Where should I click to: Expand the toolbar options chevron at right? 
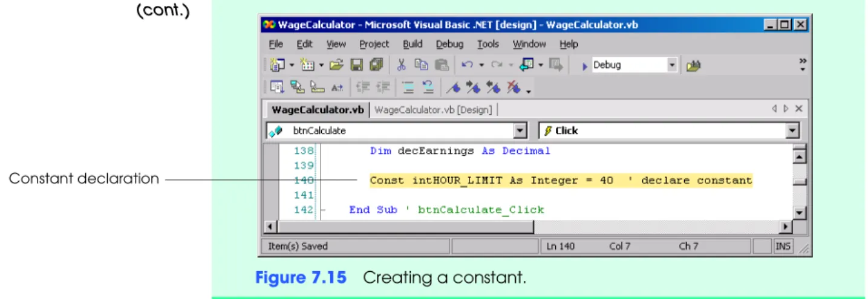803,65
